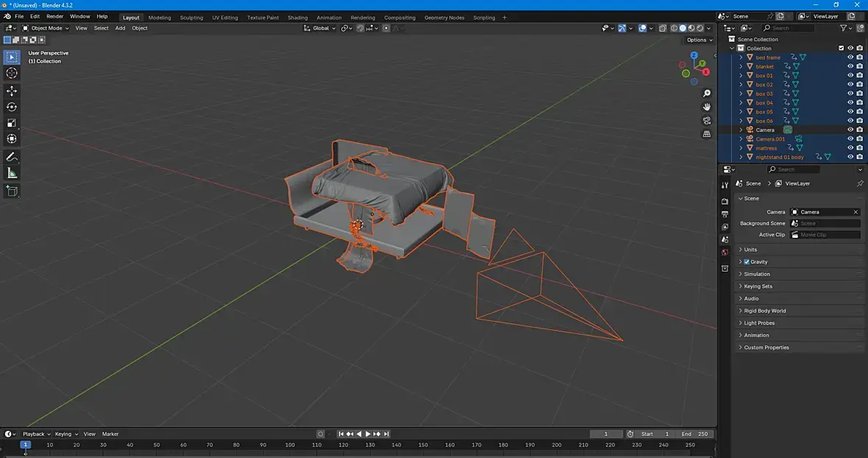Expand the Rigid Body World panel

[800, 311]
